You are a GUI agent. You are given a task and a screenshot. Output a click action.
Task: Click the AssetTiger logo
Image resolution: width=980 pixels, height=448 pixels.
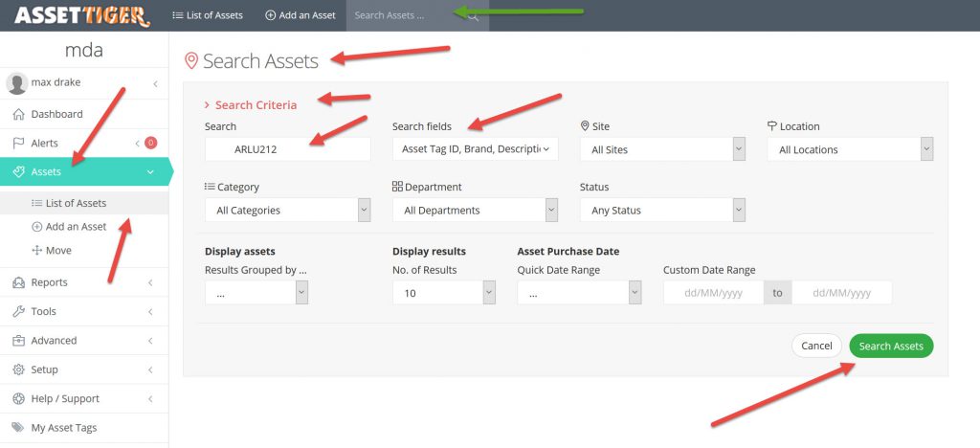81,15
